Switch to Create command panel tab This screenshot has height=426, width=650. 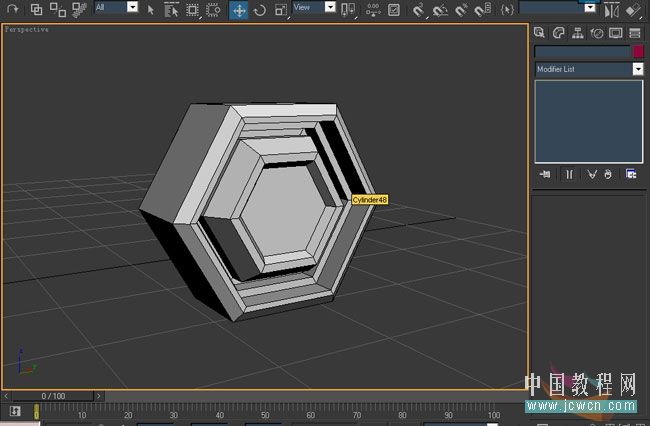click(x=539, y=33)
